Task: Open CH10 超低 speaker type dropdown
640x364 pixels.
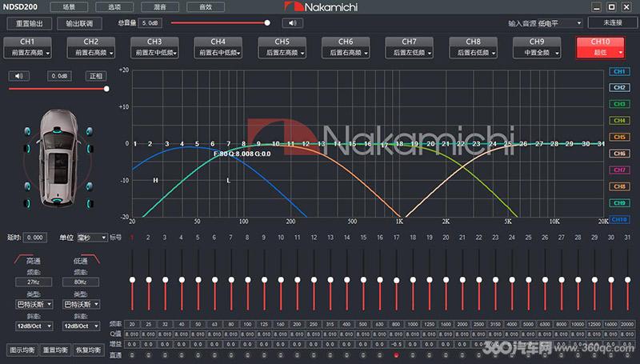Action: 600,53
